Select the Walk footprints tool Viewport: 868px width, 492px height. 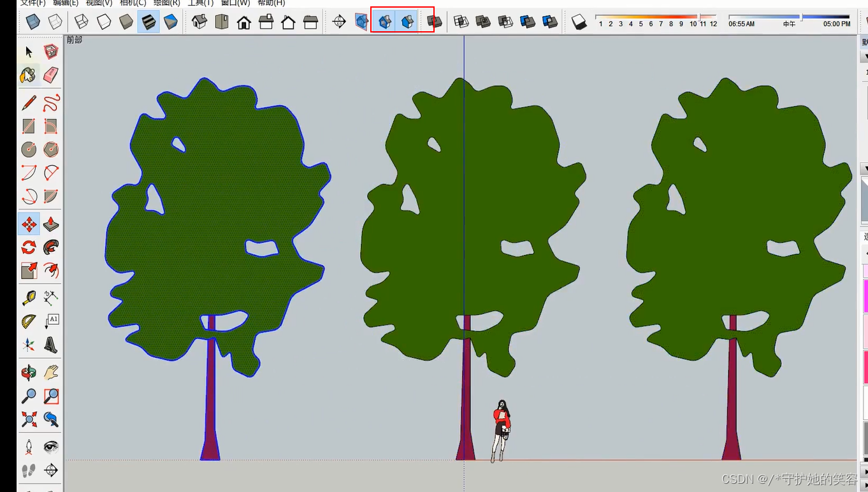click(29, 470)
